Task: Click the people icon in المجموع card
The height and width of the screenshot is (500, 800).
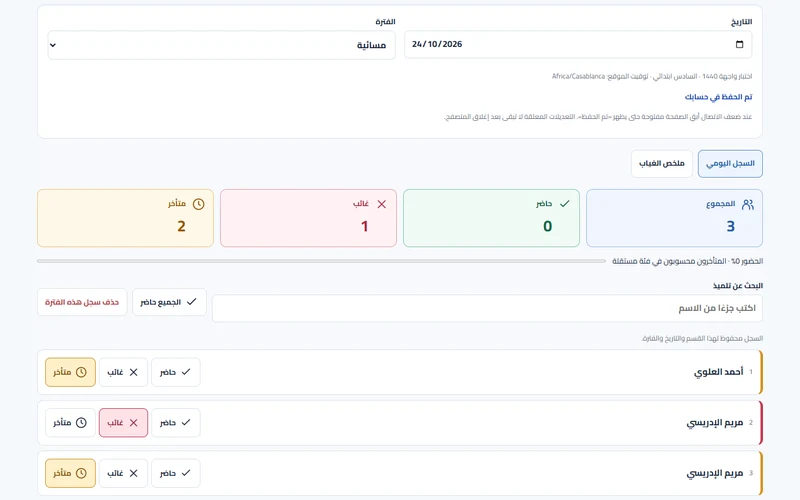Action: [x=747, y=205]
